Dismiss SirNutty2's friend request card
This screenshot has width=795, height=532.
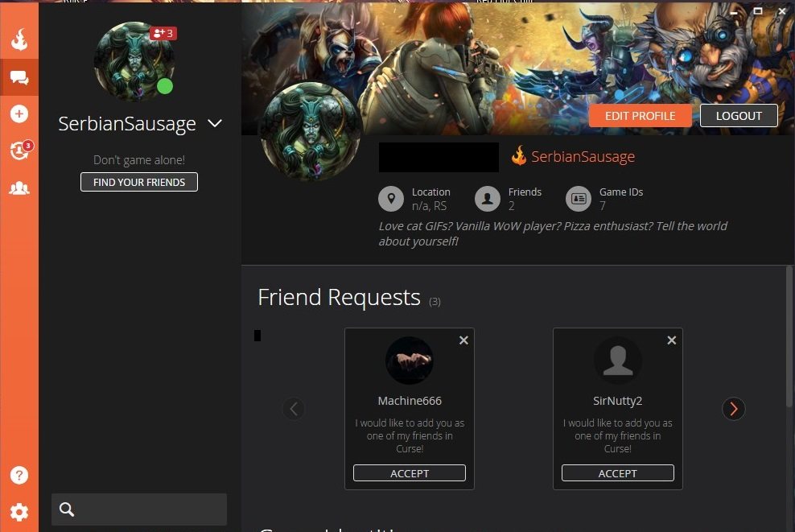672,340
